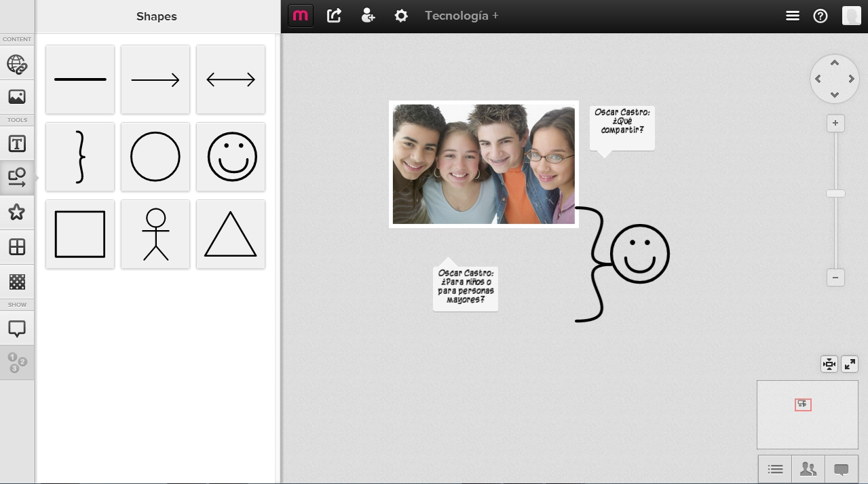
Task: Select the star stickers tool
Action: click(17, 212)
